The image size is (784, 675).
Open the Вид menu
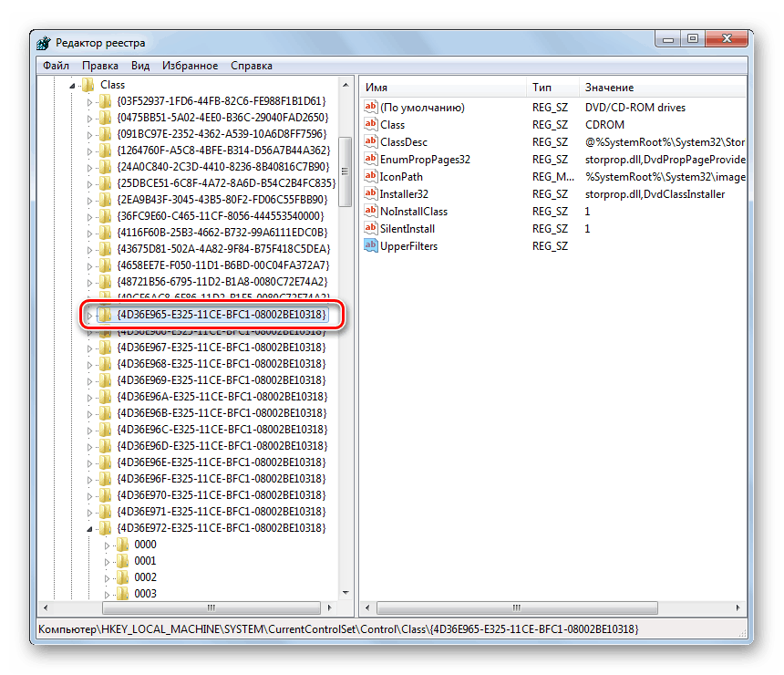[140, 66]
